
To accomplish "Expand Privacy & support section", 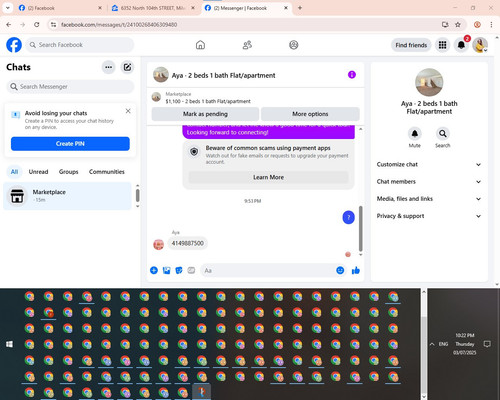I will pos(429,216).
